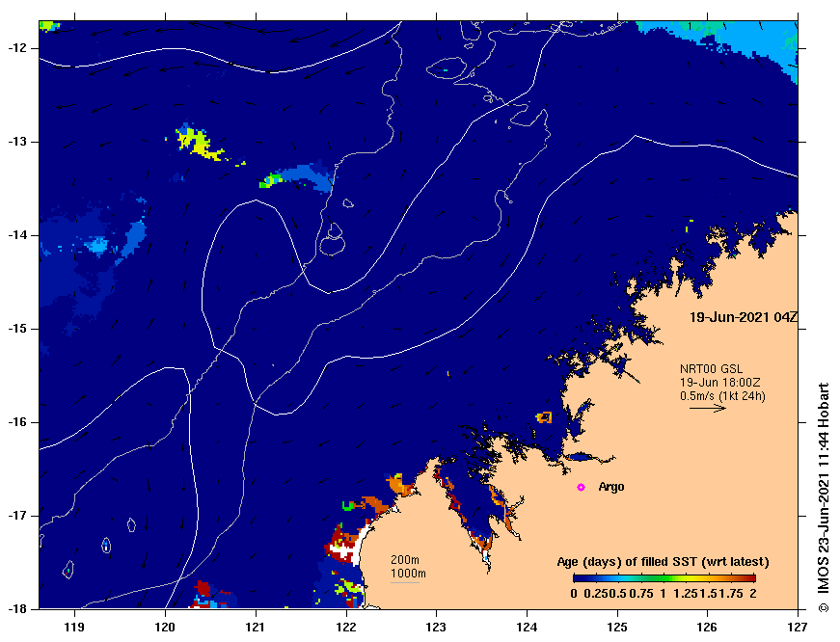Click the y-axis label -17
Image resolution: width=840 pixels, height=642 pixels.
(16, 516)
